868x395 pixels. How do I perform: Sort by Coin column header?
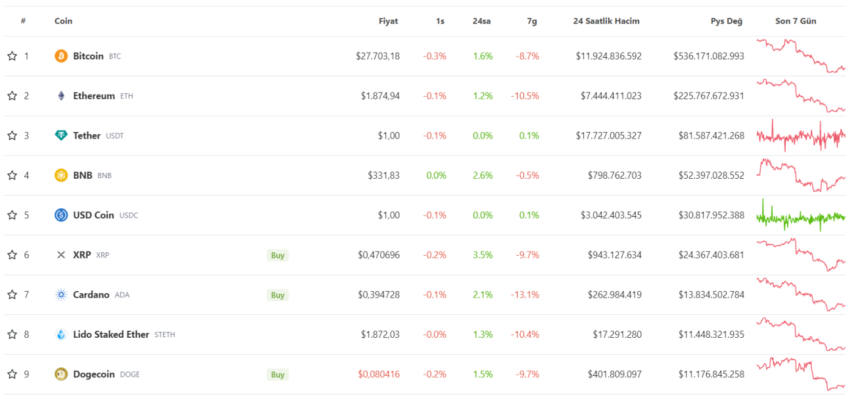tap(64, 21)
